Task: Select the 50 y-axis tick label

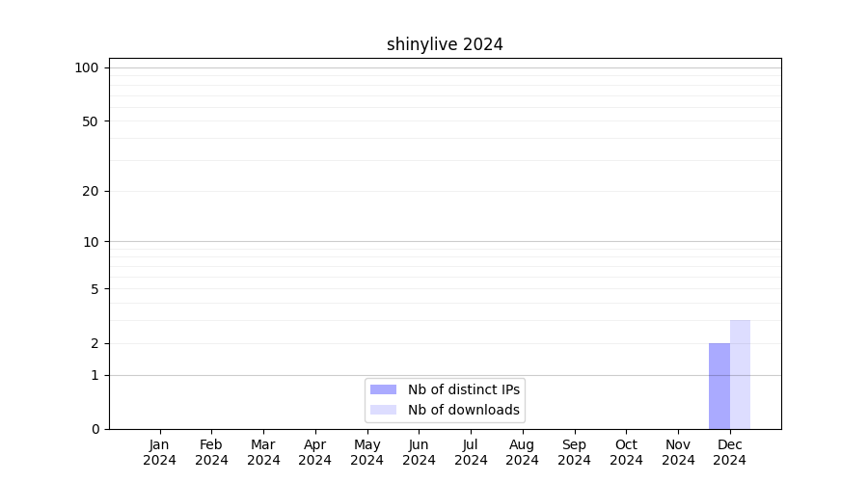Action: click(x=90, y=121)
